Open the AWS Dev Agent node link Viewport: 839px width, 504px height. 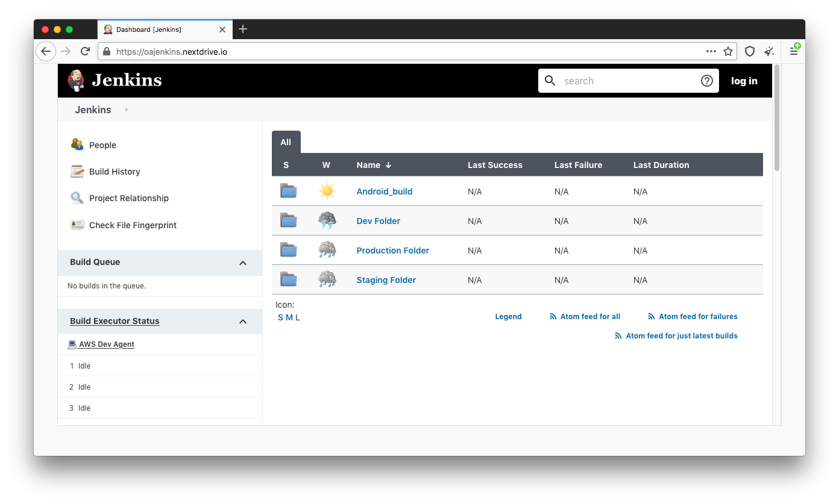[107, 344]
